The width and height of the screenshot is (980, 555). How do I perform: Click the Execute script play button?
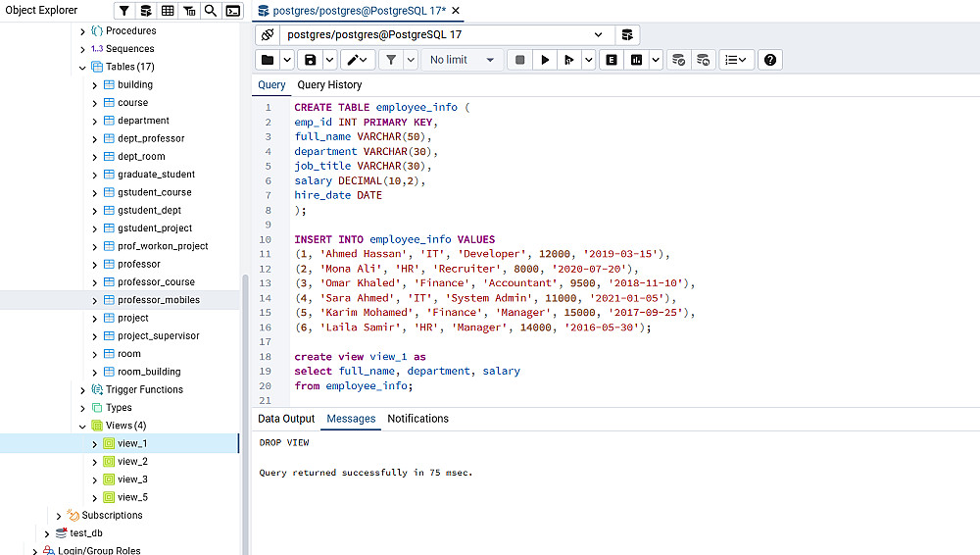pyautogui.click(x=546, y=60)
